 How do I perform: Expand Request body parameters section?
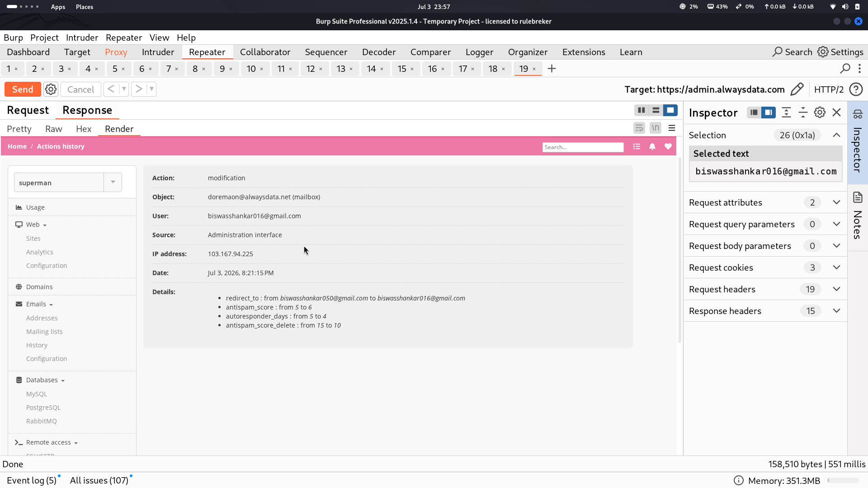pyautogui.click(x=836, y=246)
